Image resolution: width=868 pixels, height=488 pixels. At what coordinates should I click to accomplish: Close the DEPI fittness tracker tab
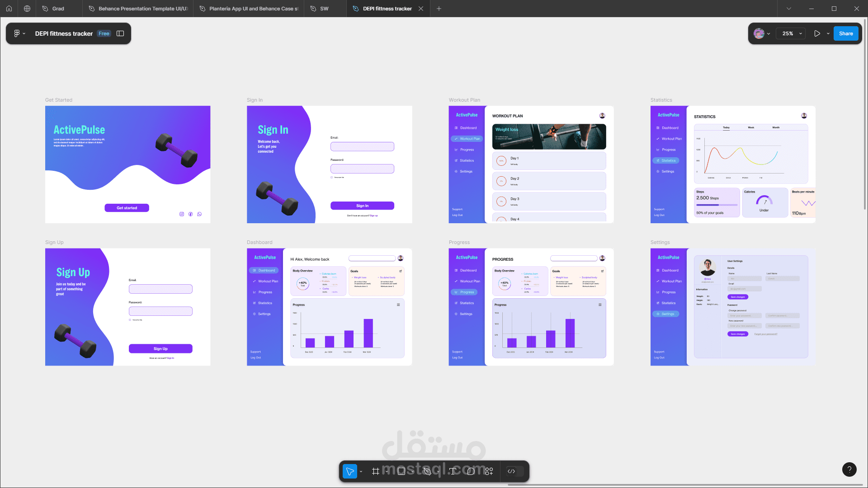(421, 9)
